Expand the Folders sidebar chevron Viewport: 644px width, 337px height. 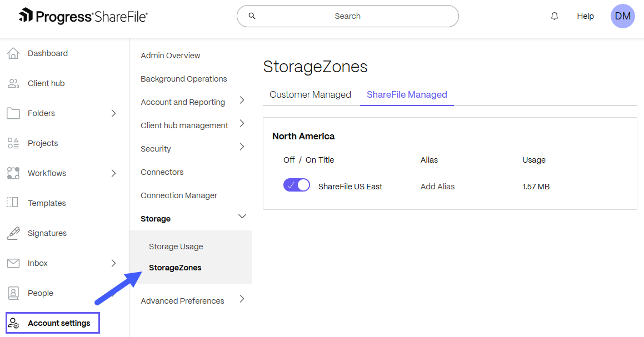point(114,113)
